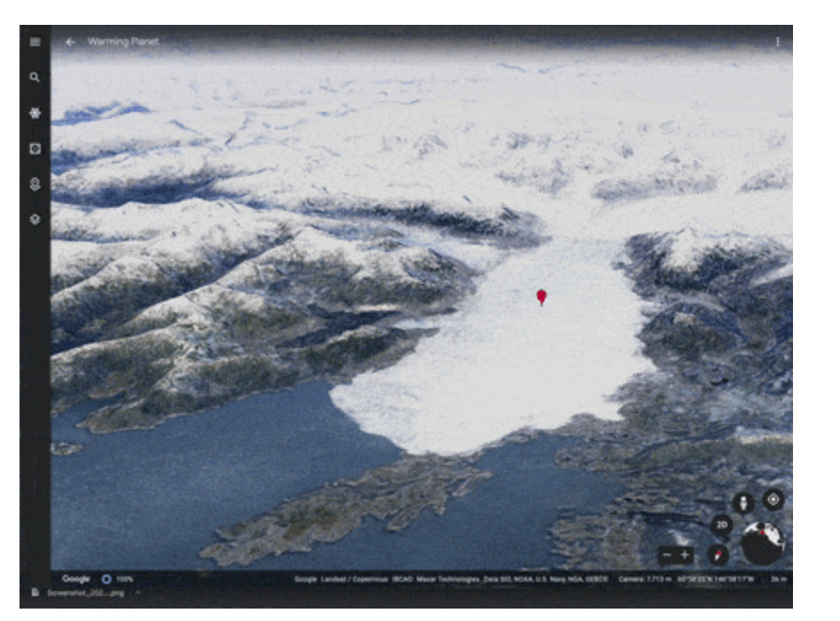Click the I'm Feeling Lucky dice icon
The image size is (840, 621).
tap(35, 149)
